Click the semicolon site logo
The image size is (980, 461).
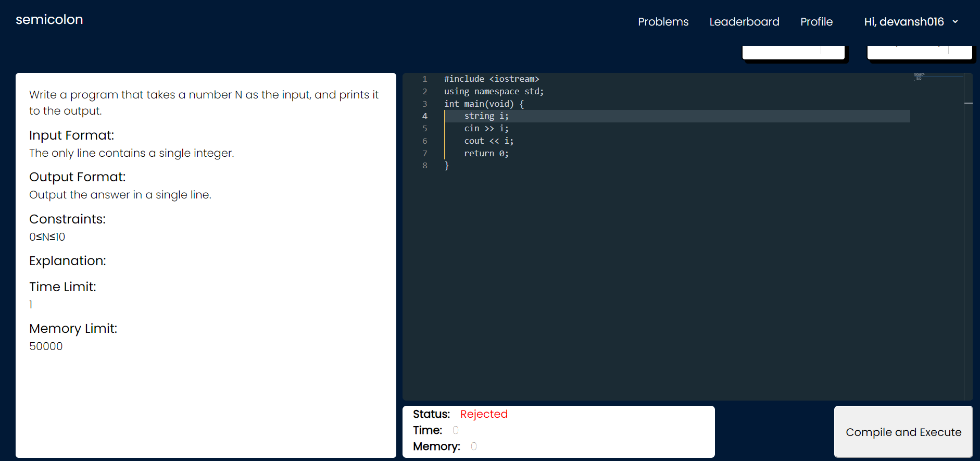(49, 20)
